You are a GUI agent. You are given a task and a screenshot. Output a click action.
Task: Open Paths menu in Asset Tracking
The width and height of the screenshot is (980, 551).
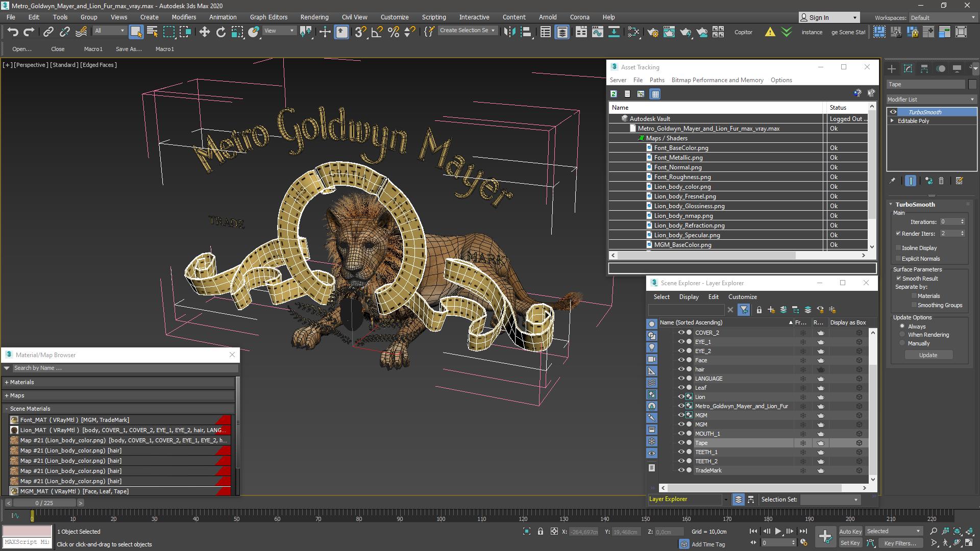point(657,80)
